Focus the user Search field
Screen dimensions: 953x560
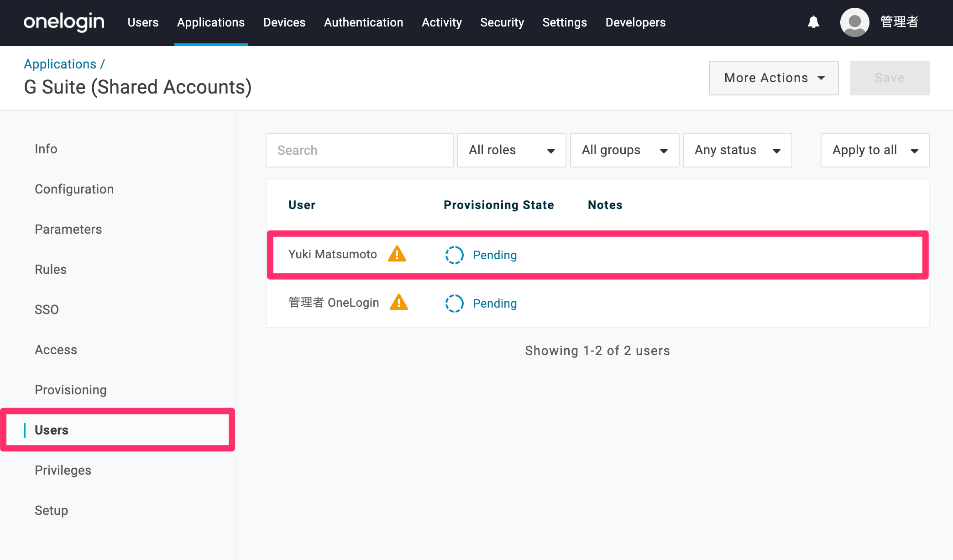coord(360,150)
